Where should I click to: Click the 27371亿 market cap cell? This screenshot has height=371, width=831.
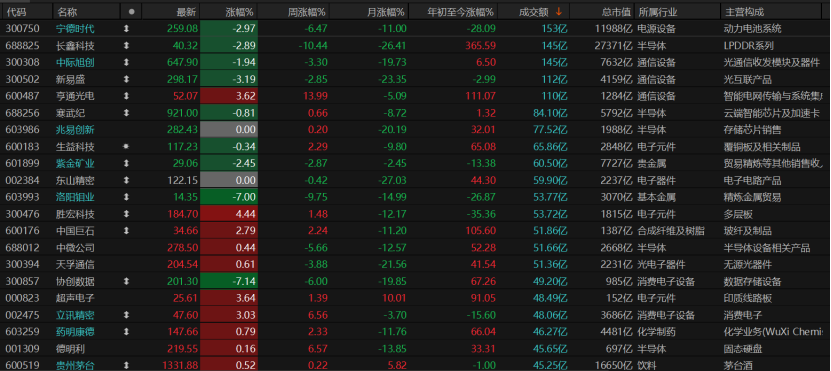[614, 46]
